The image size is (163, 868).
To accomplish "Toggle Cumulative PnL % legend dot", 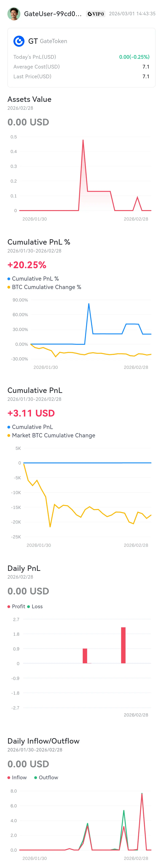I will click(9, 279).
